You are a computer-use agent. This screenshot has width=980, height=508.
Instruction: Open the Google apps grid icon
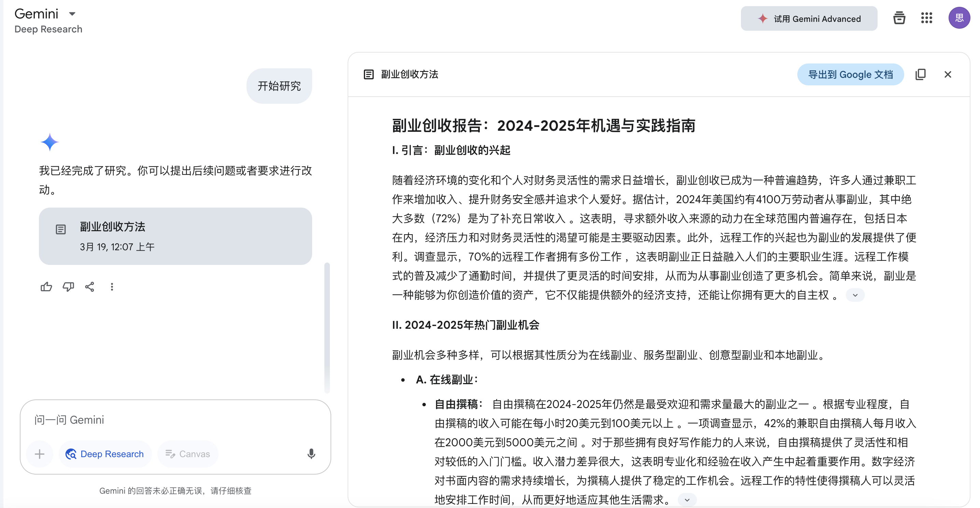click(926, 18)
